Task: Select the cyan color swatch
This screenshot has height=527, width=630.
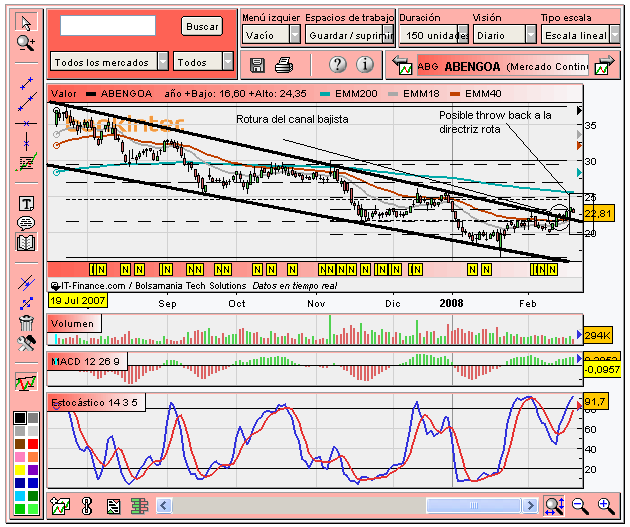Action: coord(20,496)
